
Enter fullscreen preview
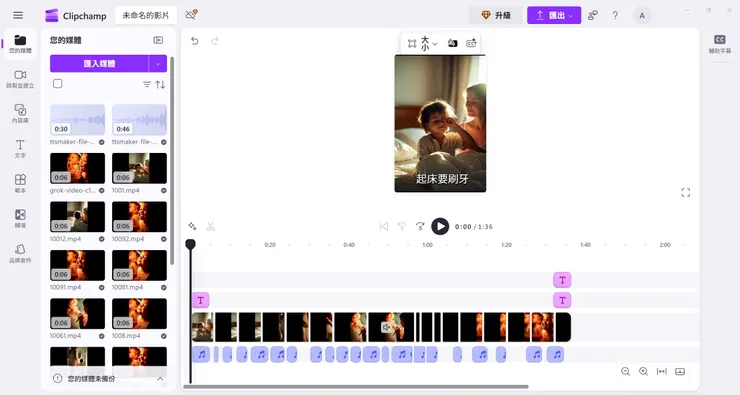point(686,193)
